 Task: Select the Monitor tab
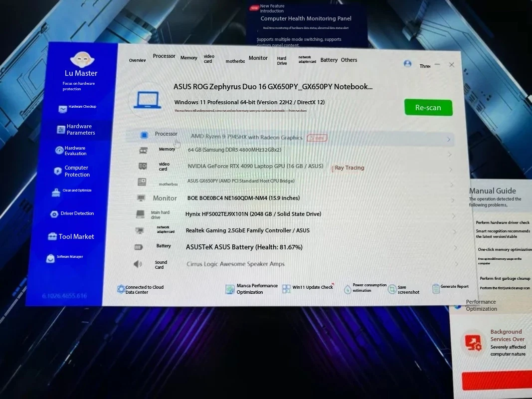coord(258,58)
